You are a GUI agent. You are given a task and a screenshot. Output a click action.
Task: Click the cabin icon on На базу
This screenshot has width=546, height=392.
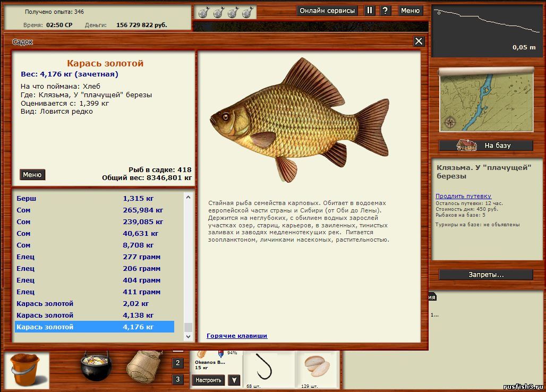click(x=466, y=145)
